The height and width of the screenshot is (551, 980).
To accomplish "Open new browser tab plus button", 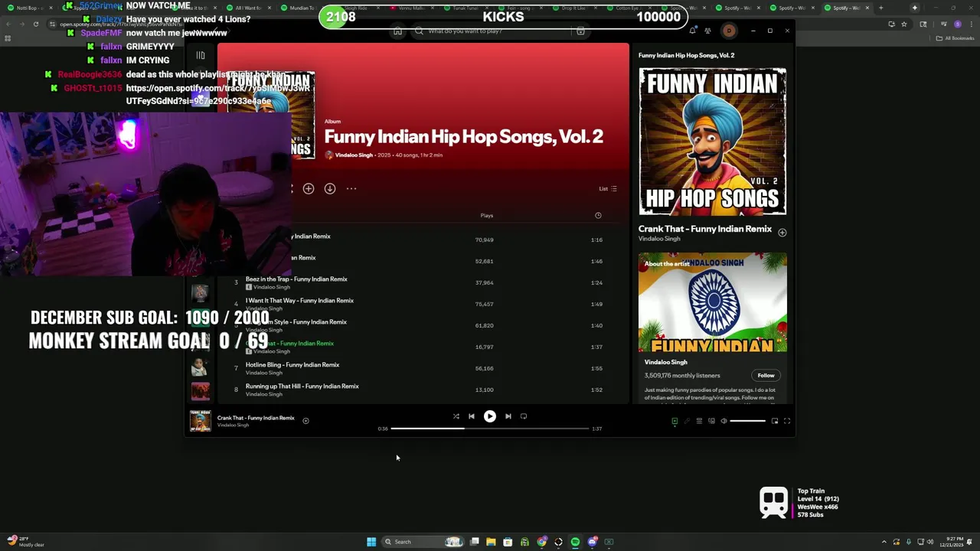I will tap(880, 8).
